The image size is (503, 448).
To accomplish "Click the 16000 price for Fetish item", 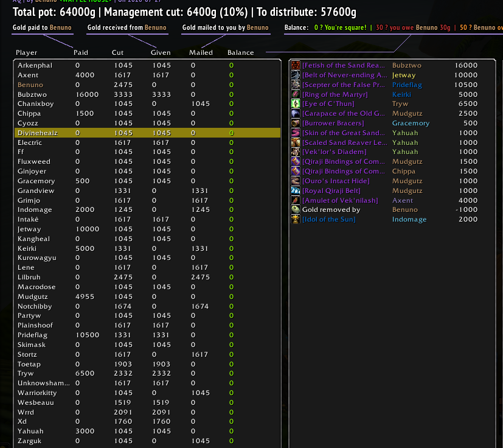I will coord(466,65).
